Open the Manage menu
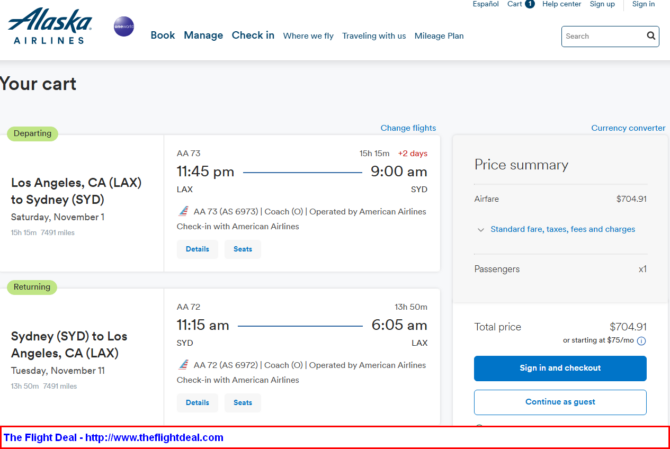The width and height of the screenshot is (670, 449). click(203, 35)
